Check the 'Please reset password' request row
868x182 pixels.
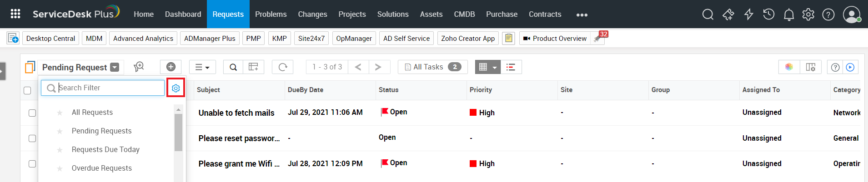pos(32,138)
